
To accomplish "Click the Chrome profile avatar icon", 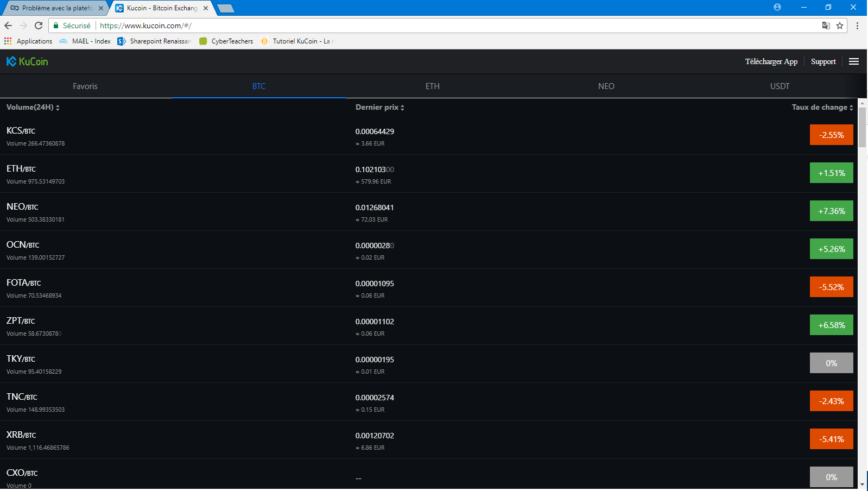I will point(777,8).
